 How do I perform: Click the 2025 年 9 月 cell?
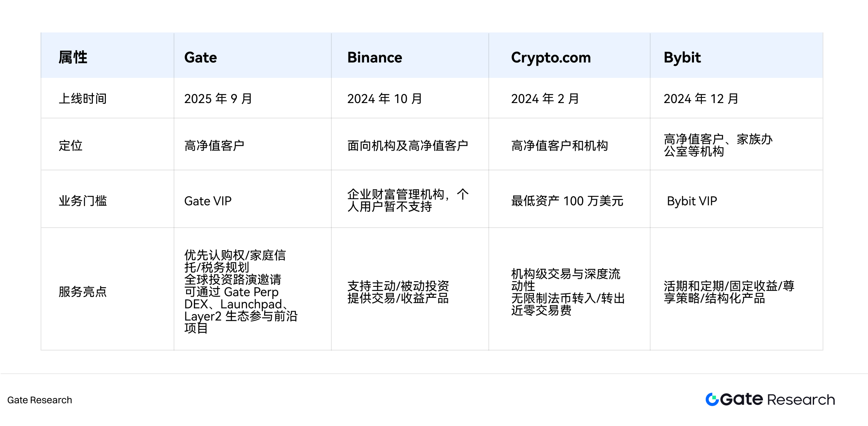(218, 99)
